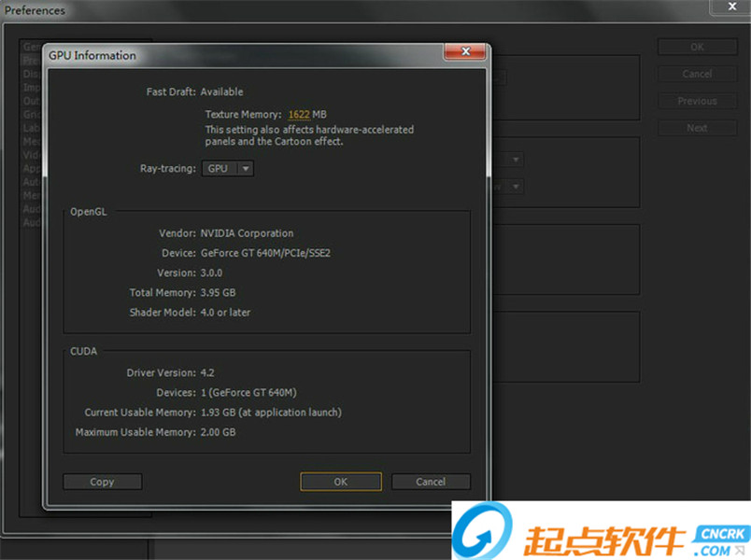The image size is (751, 560).
Task: Select Fast Draft 'Available' text
Action: [x=221, y=91]
